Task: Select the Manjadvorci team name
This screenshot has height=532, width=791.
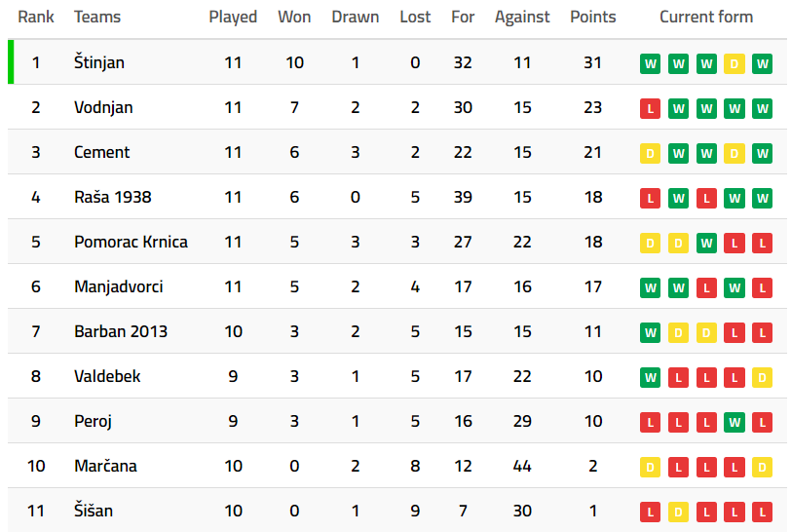Action: [119, 286]
